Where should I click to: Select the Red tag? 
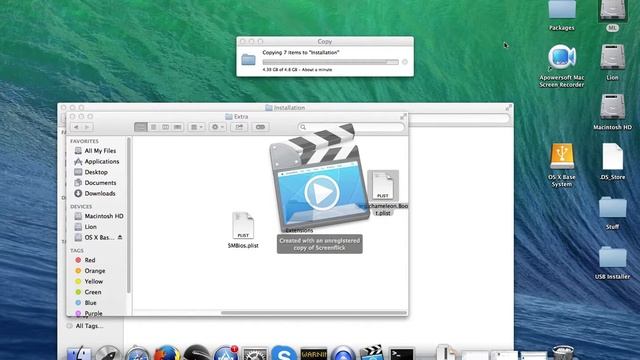click(90, 260)
